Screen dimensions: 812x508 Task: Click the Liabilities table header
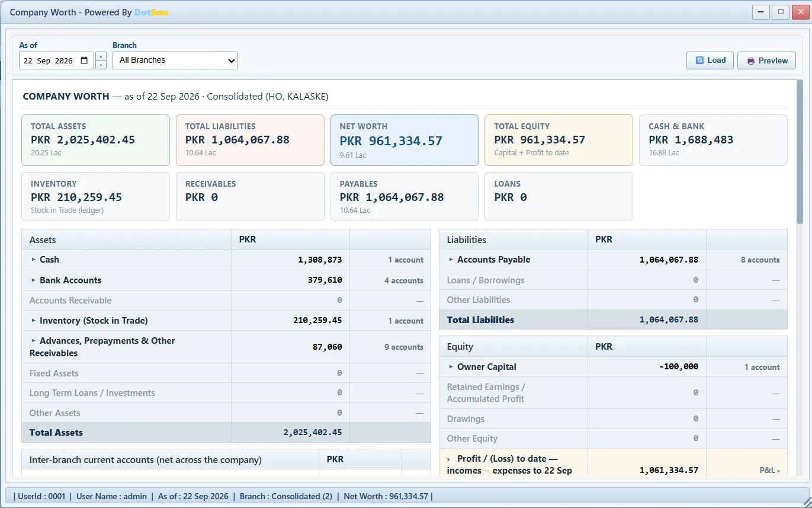pyautogui.click(x=467, y=240)
